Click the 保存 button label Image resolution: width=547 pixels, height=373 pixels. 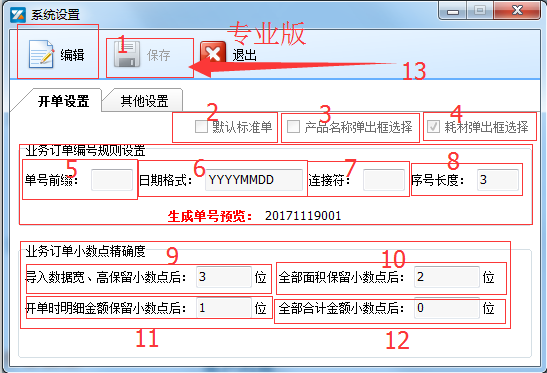(x=159, y=55)
